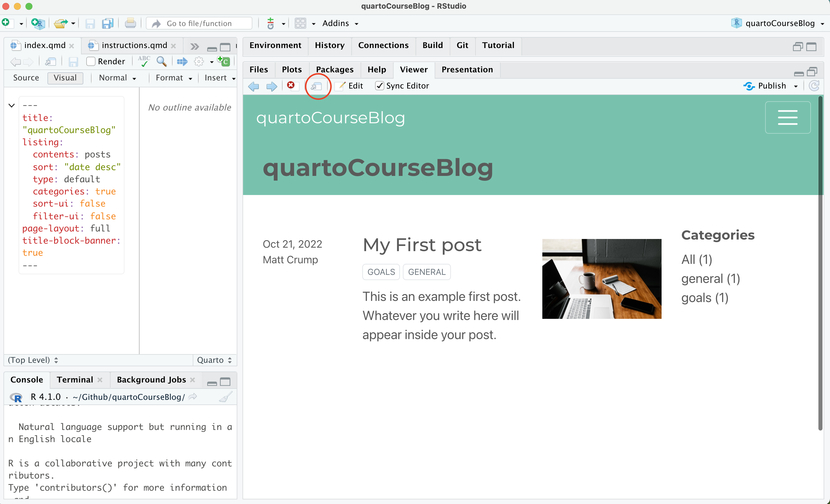Toggle Render on save checkbox
830x504 pixels.
(x=91, y=61)
